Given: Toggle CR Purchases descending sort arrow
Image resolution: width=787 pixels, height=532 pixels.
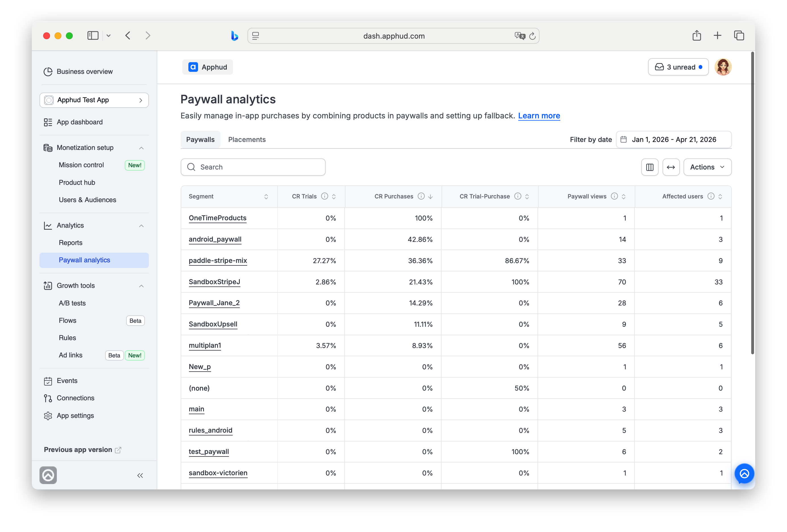Looking at the screenshot, I should (430, 197).
